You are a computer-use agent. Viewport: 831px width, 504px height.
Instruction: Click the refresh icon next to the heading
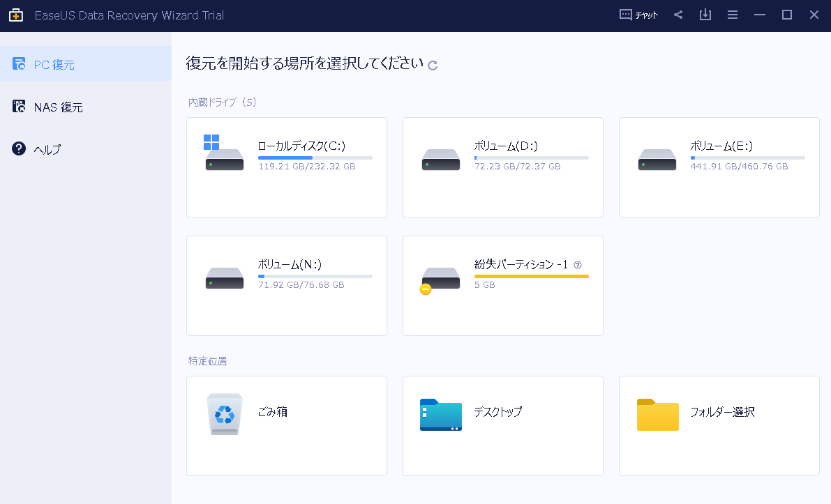pos(433,64)
